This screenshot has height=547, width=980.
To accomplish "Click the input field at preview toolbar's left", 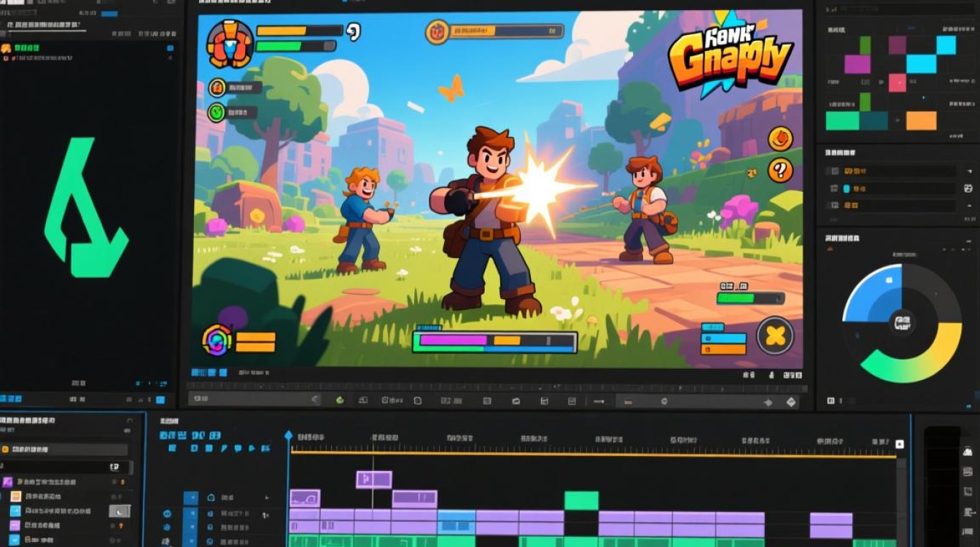I will pos(255,400).
